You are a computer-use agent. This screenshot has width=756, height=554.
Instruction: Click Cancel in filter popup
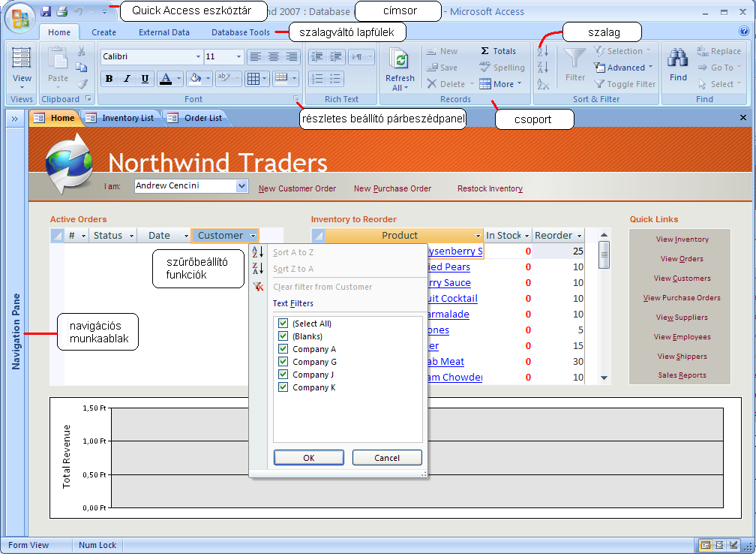click(387, 457)
